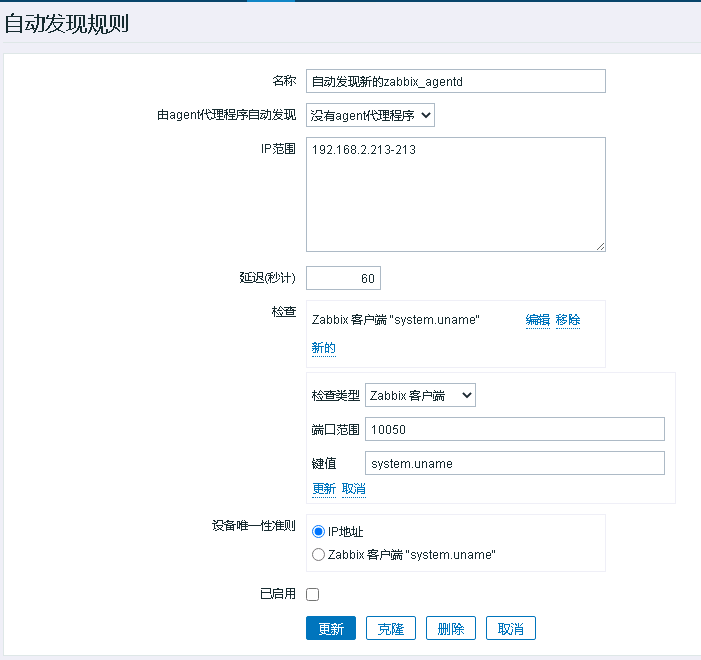Select the IP地址 uniqueness radio button
Image resolution: width=701 pixels, height=660 pixels.
coord(318,532)
